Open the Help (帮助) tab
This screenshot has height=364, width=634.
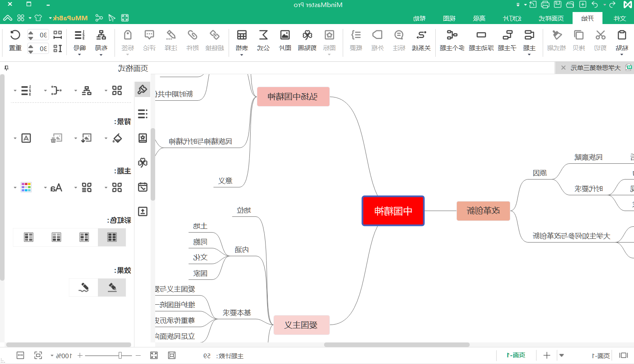[419, 18]
